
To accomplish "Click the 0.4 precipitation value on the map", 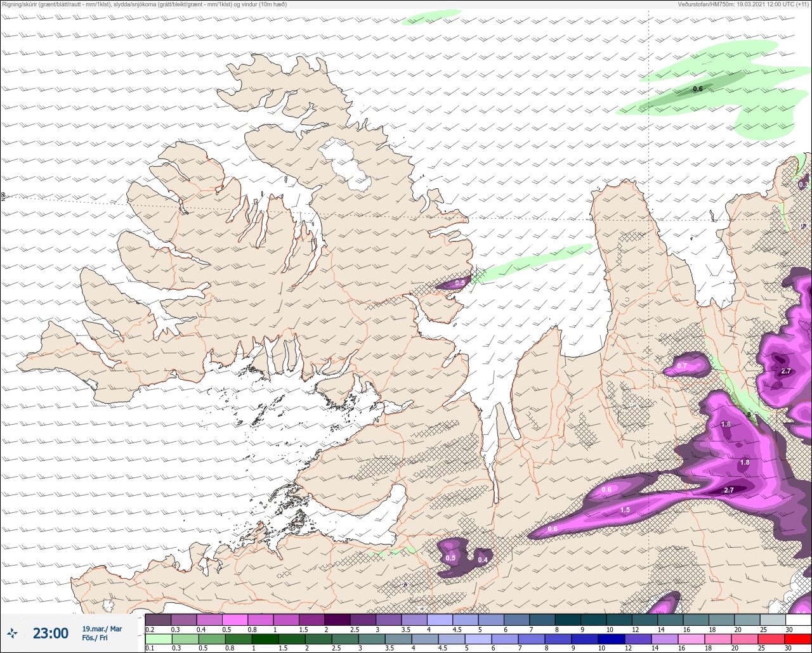I will pos(483,560).
